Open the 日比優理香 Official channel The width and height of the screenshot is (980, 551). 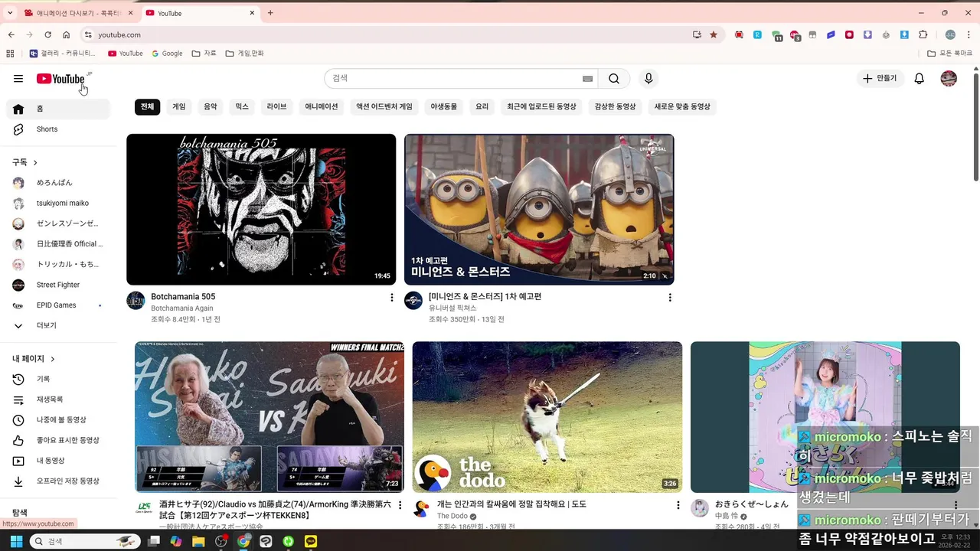[x=58, y=244]
